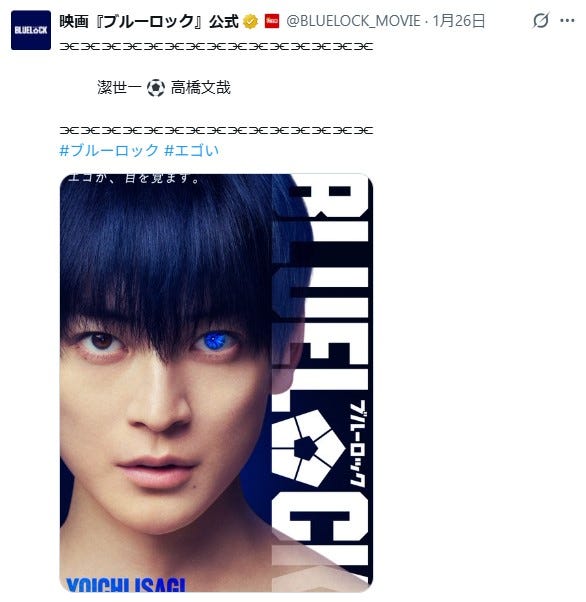Viewport: 586px width, 602px height.
Task: Open the #エゴい hashtag
Action: (x=192, y=150)
